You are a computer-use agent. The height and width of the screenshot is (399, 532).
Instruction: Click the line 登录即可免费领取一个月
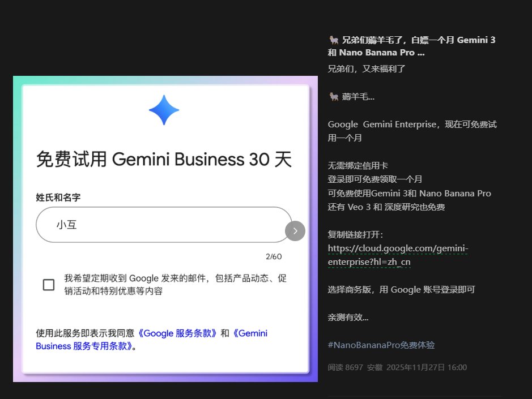click(x=375, y=179)
